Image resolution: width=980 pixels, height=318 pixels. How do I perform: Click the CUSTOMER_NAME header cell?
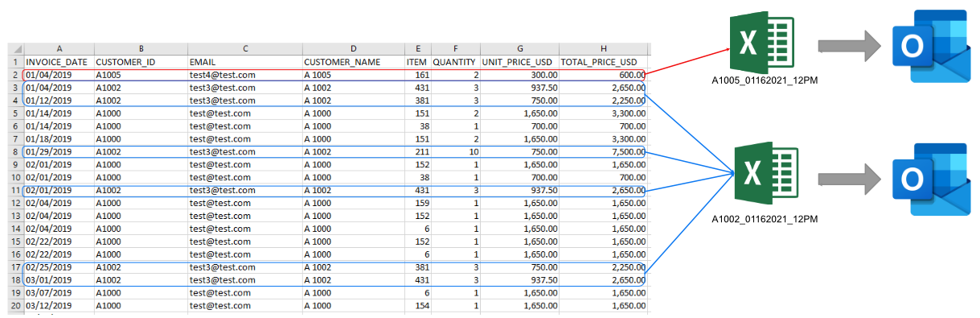[353, 61]
